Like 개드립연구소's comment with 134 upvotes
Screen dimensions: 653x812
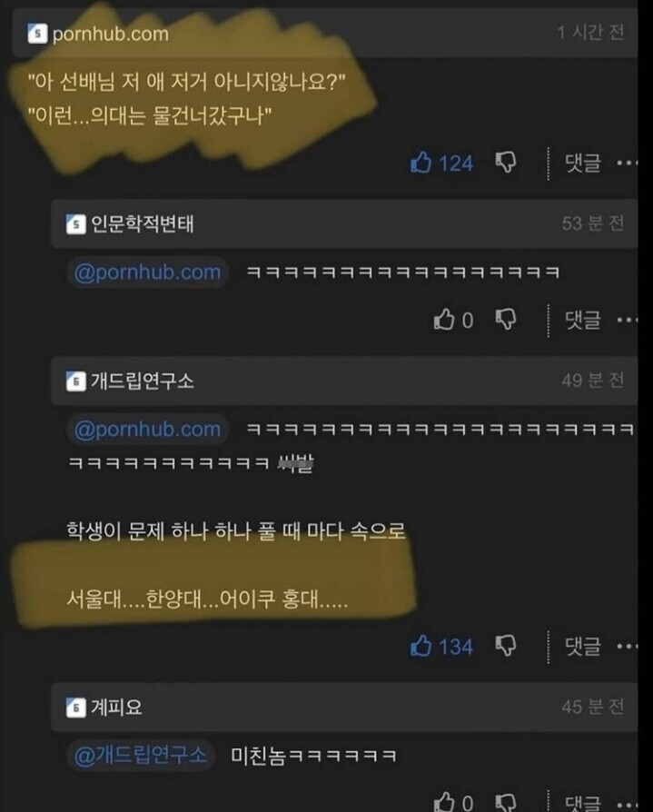point(420,647)
